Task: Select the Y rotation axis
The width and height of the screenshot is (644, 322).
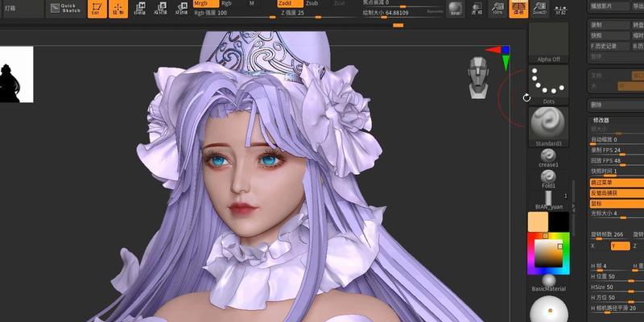Action: coord(620,246)
